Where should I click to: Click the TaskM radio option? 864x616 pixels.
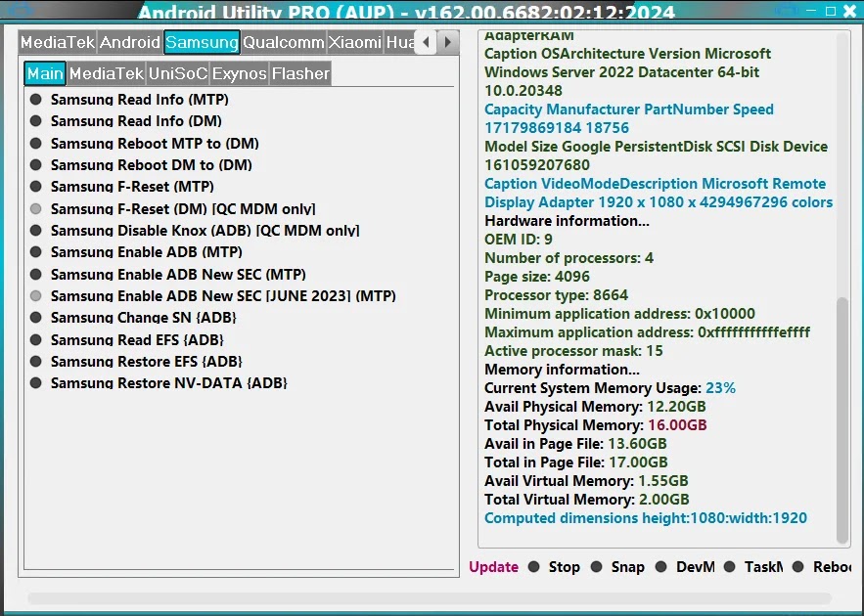click(x=753, y=567)
